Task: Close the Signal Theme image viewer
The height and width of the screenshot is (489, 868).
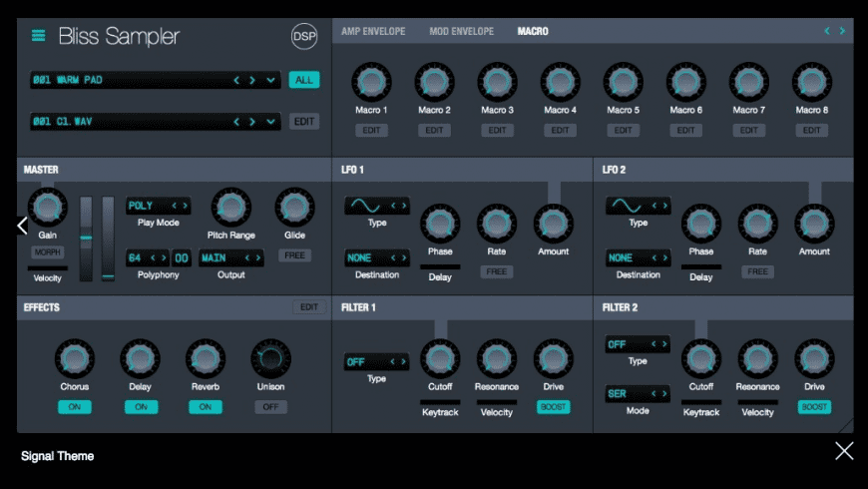Action: [x=844, y=451]
